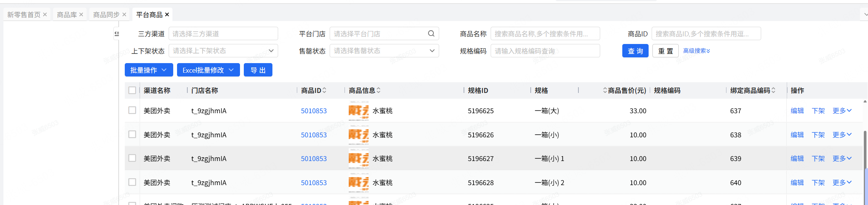Open 更多 menu for spec 5196625
Screen dimensions: 868x205
(x=842, y=111)
